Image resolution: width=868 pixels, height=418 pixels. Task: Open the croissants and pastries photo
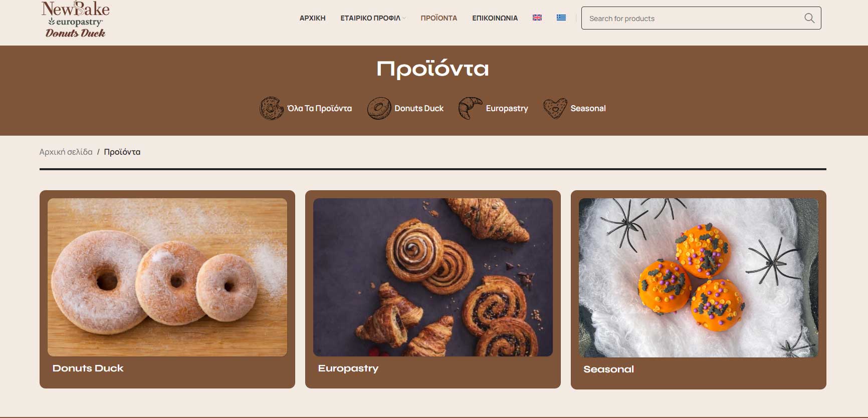pyautogui.click(x=433, y=277)
